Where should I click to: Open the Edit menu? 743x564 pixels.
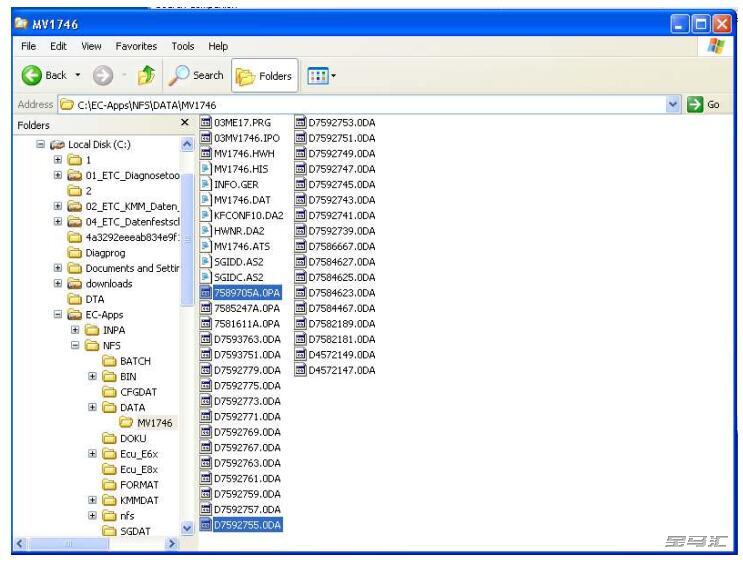click(x=58, y=46)
